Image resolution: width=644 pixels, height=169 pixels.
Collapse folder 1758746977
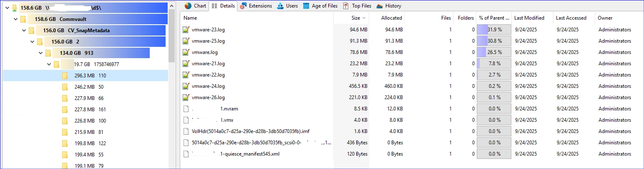pyautogui.click(x=49, y=64)
